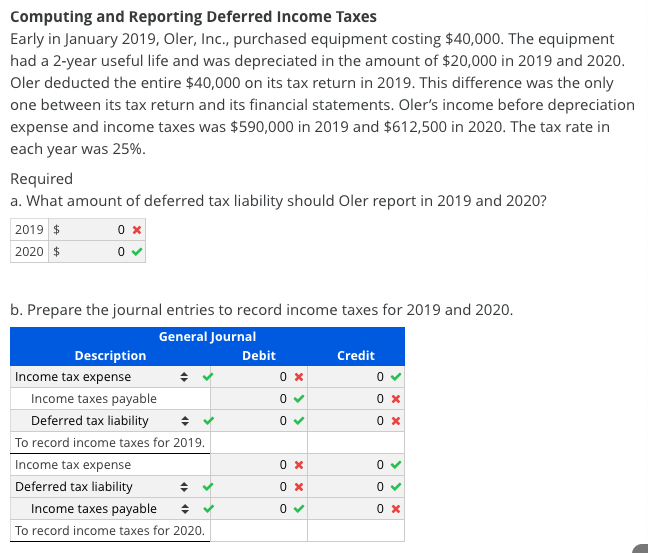Click green check next to 2020 Deferred tax liability dropdown

(x=208, y=486)
